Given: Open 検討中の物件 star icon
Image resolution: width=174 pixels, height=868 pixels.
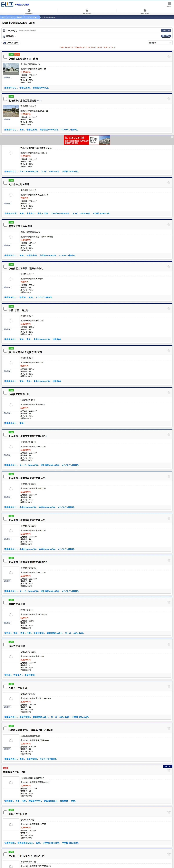Looking at the screenshot, I should [x=87, y=10].
